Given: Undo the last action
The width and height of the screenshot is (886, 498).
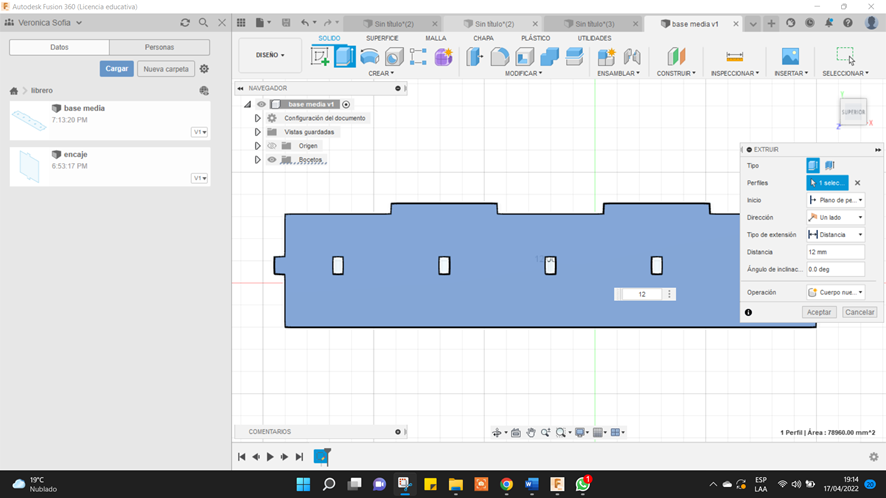Looking at the screenshot, I should [305, 23].
